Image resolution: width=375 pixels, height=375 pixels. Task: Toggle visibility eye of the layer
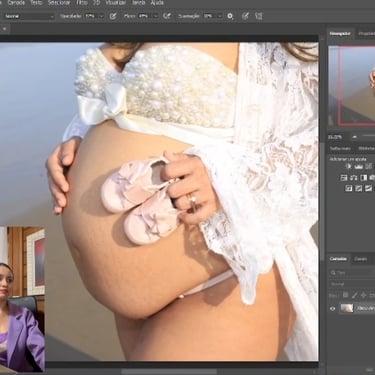[x=332, y=309]
